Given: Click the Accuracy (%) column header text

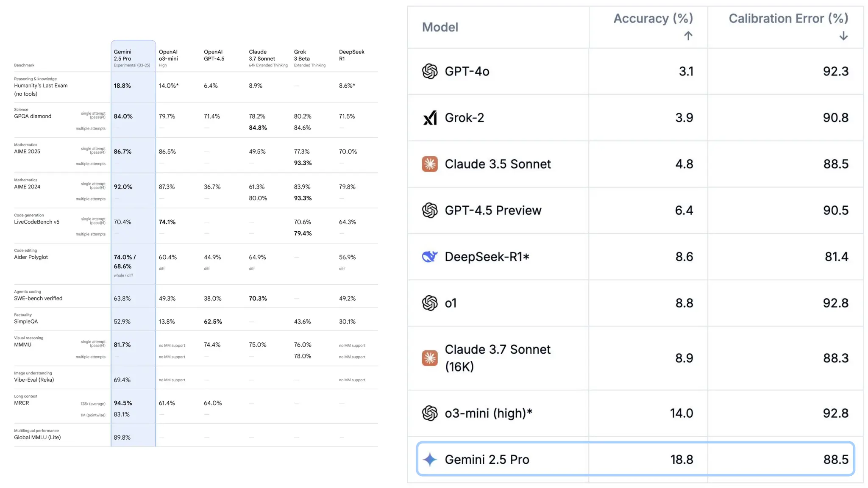Looking at the screenshot, I should [x=653, y=18].
